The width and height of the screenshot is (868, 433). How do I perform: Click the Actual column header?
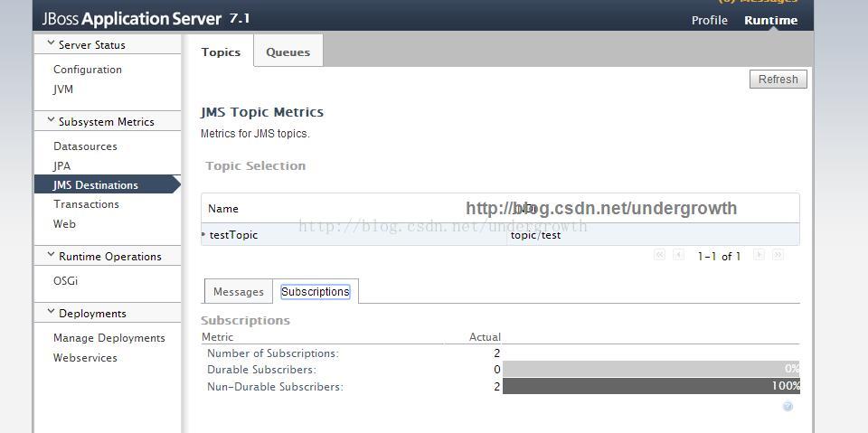[x=485, y=336]
